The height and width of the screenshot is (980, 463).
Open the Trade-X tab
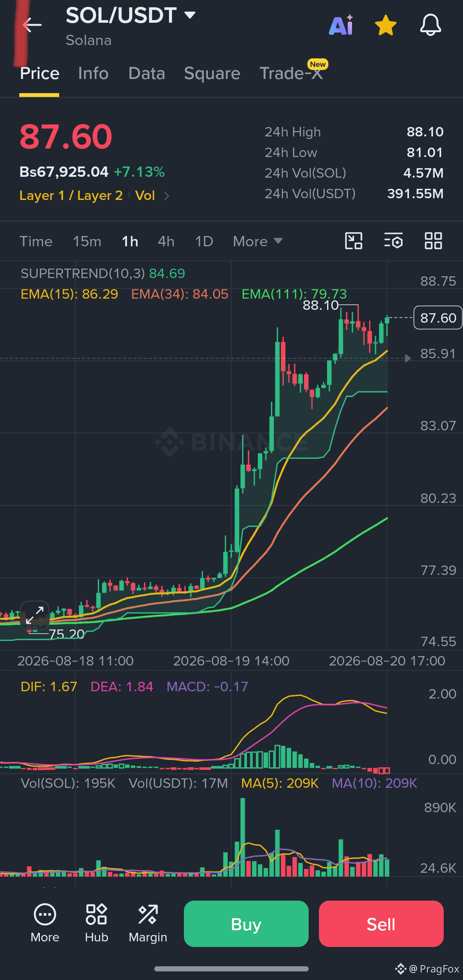click(x=292, y=73)
